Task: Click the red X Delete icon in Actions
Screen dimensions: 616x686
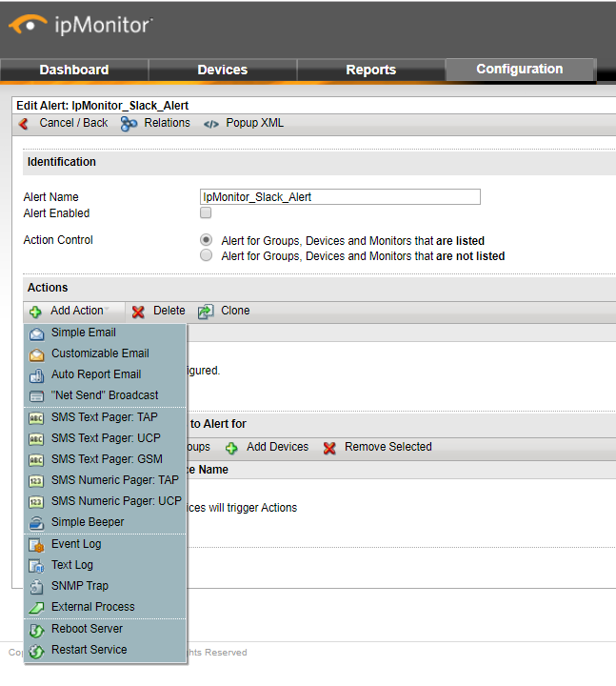Action: click(x=138, y=312)
